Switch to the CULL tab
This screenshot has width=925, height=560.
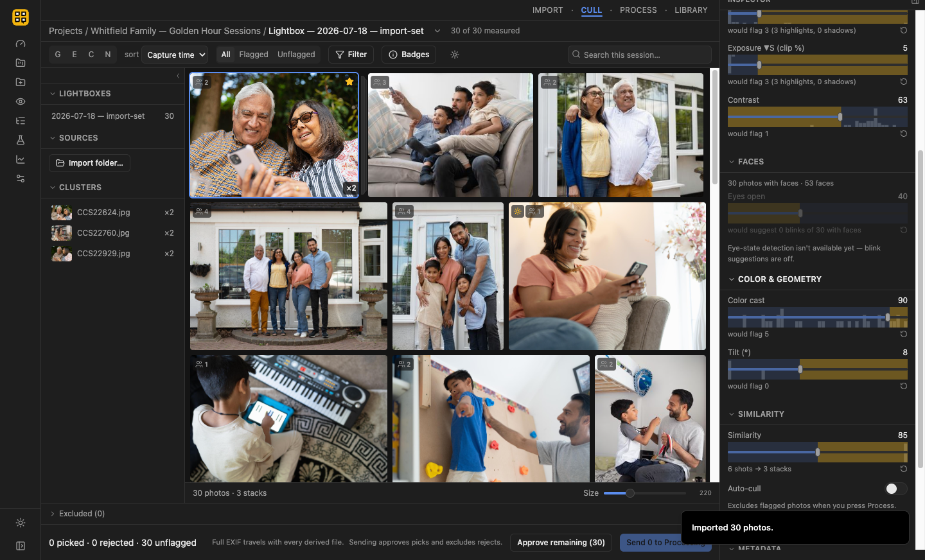click(x=592, y=10)
